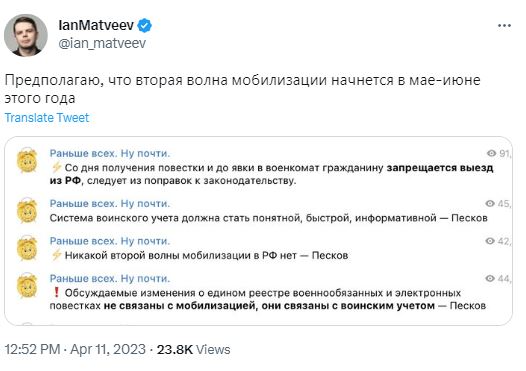Click the 23.8K Views counter

[x=194, y=349]
